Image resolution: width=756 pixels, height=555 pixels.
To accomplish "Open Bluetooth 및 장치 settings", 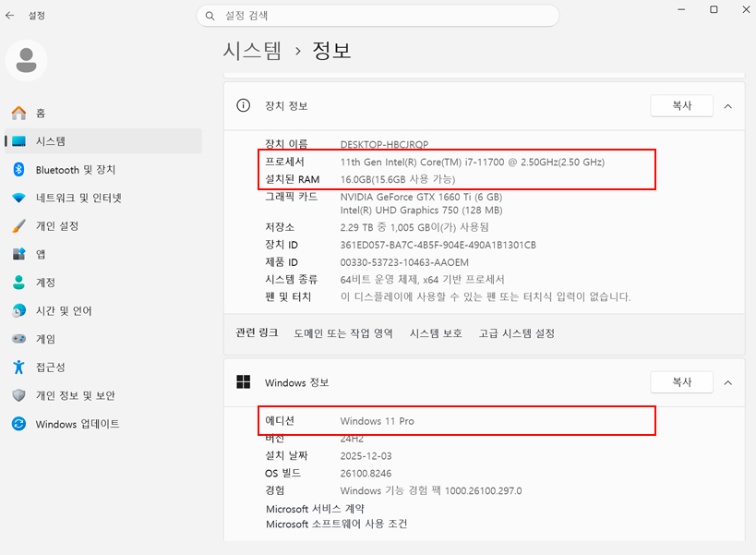I will point(102,169).
